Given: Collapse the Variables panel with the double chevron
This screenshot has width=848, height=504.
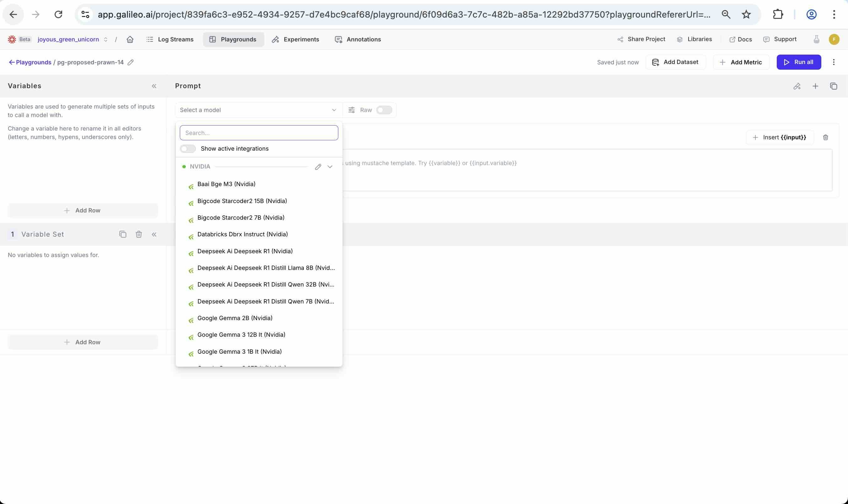Looking at the screenshot, I should (x=154, y=86).
